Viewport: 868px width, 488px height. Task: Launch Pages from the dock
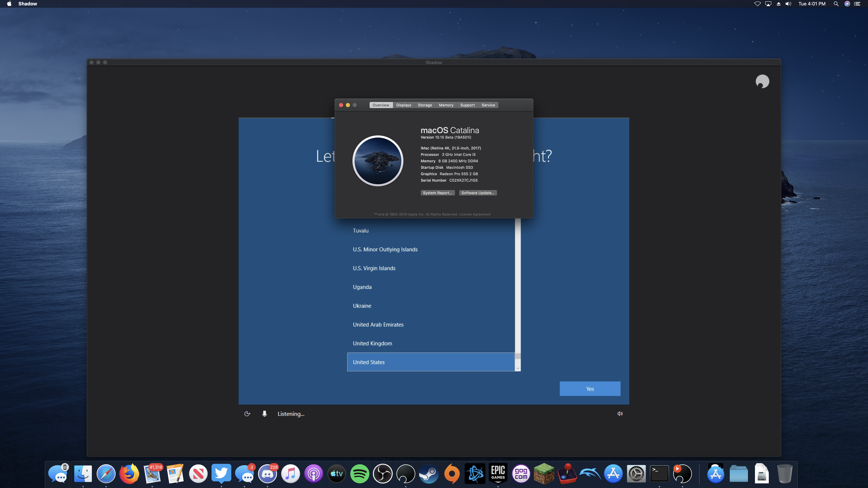tap(175, 474)
